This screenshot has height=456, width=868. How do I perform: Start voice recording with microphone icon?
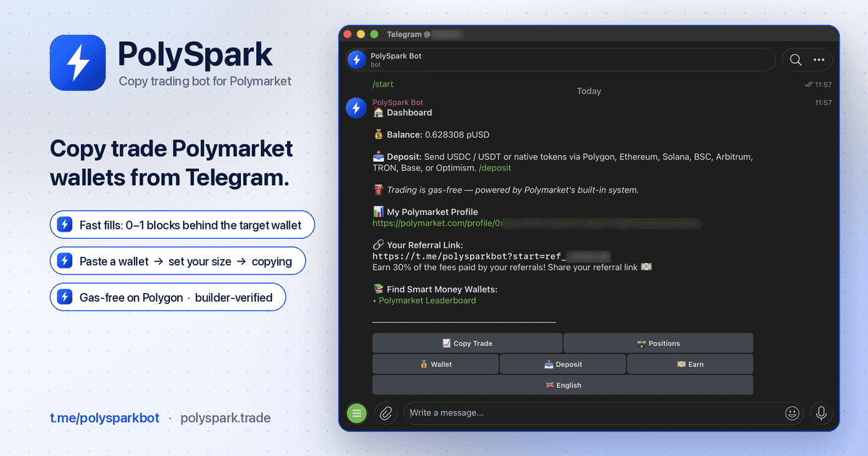pos(821,413)
